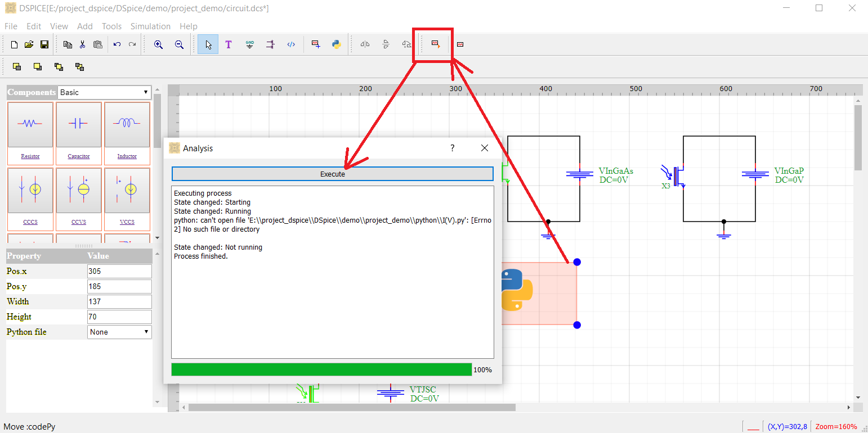Open the Simulation menu
Viewport: 868px width, 433px height.
click(x=150, y=26)
